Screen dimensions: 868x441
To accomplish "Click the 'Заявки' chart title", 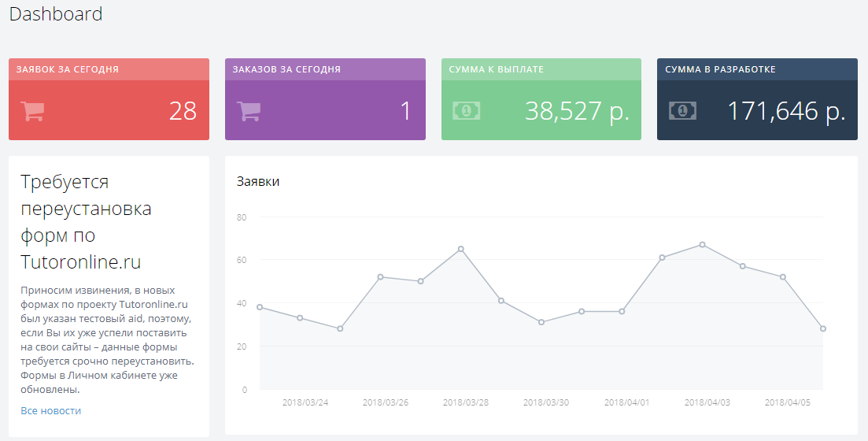I will pyautogui.click(x=258, y=181).
